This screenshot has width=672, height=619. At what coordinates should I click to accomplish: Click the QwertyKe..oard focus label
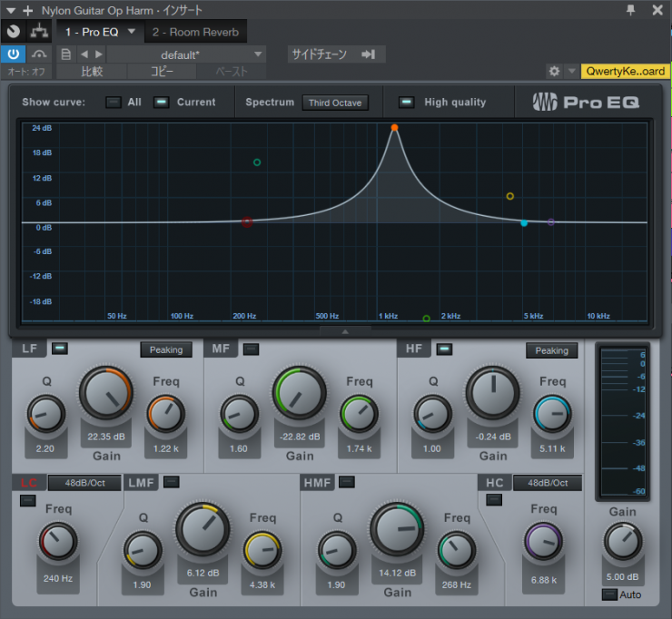click(626, 71)
